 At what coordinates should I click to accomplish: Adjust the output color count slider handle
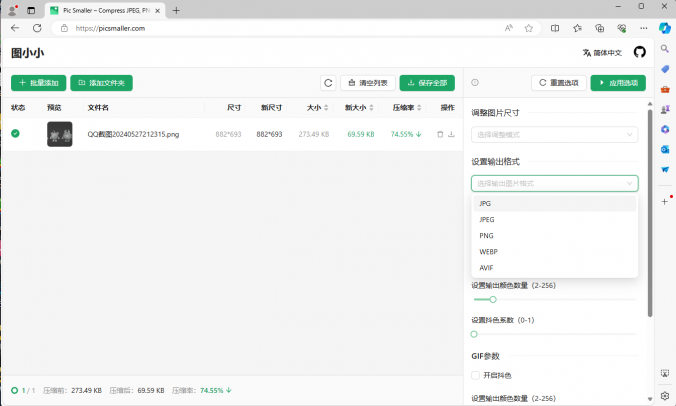click(493, 299)
